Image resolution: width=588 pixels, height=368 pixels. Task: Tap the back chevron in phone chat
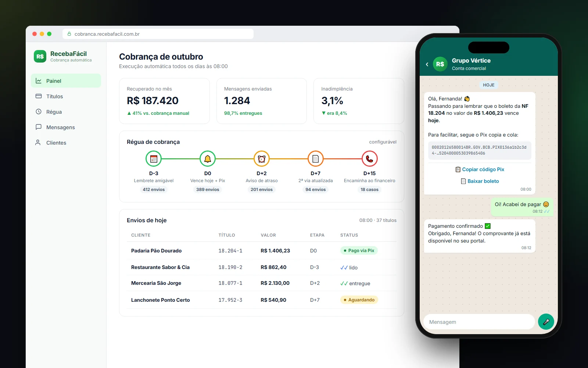427,64
